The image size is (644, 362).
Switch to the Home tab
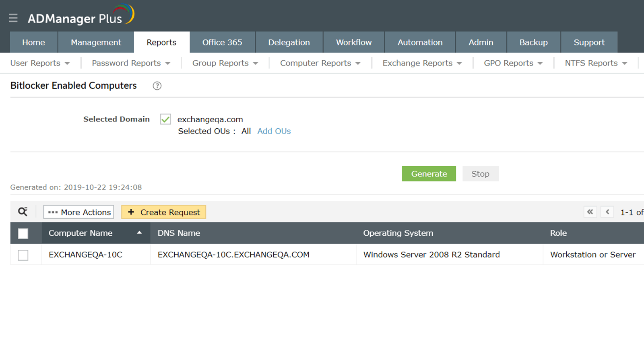click(x=34, y=42)
